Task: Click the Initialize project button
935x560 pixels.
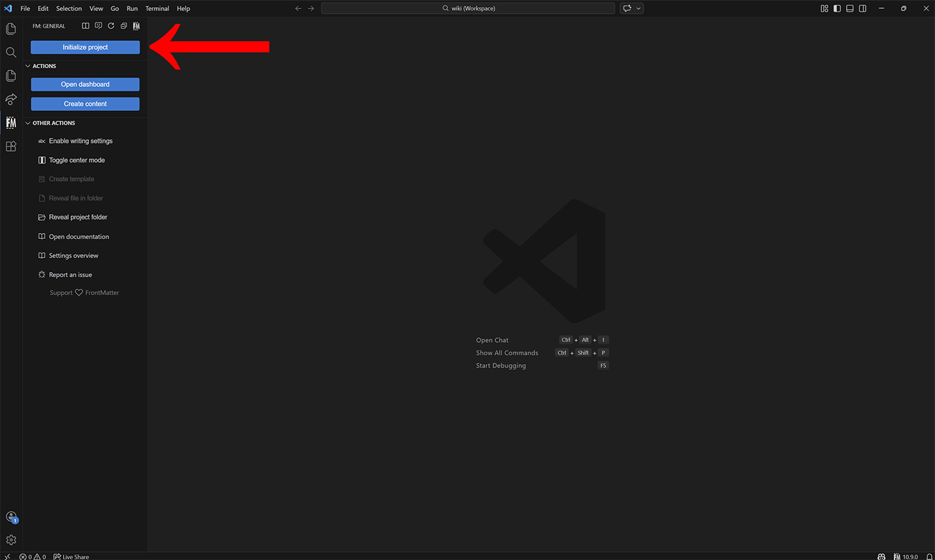Action: click(85, 47)
